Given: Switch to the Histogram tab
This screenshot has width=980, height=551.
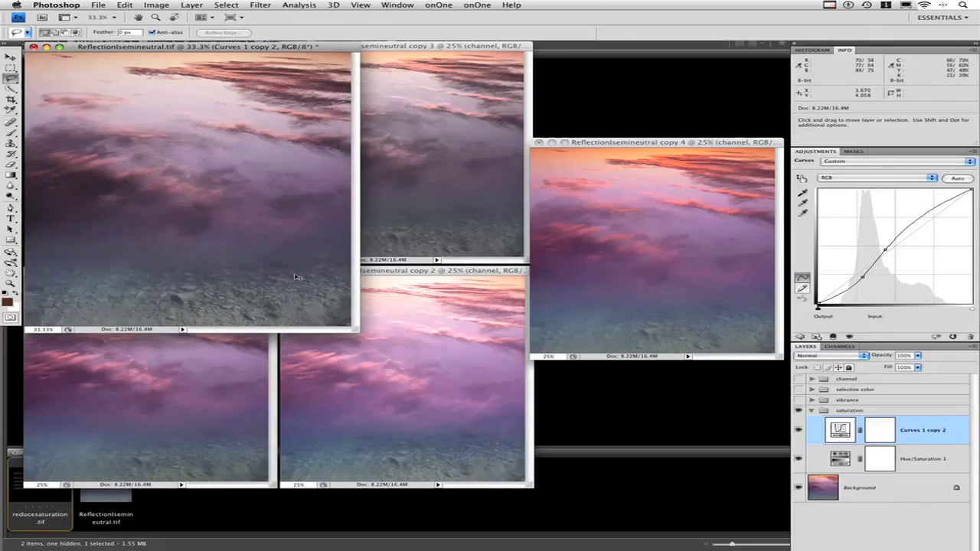Looking at the screenshot, I should click(x=812, y=50).
